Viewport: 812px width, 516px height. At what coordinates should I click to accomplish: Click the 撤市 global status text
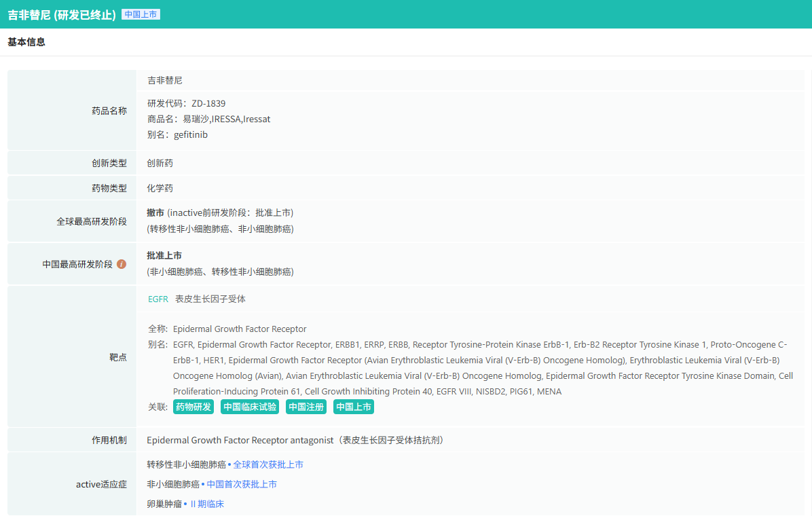(155, 213)
